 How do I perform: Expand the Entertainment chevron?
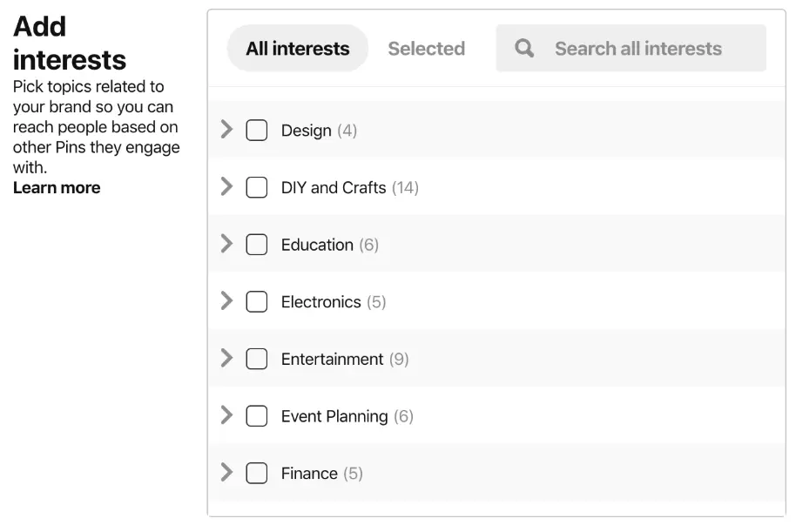coord(227,358)
